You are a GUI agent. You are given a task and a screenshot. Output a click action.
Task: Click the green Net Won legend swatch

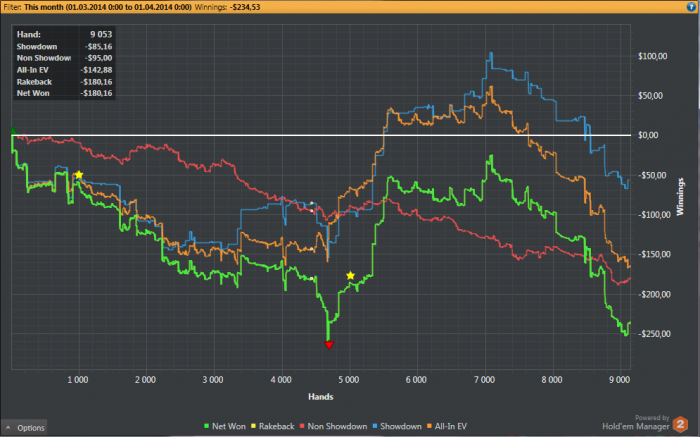click(207, 427)
